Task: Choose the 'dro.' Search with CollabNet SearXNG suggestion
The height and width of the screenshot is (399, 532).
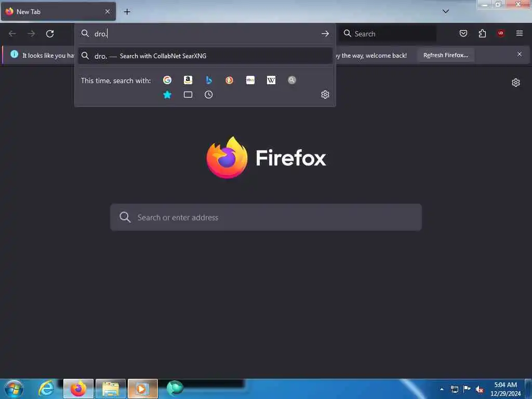Action: coord(205,56)
